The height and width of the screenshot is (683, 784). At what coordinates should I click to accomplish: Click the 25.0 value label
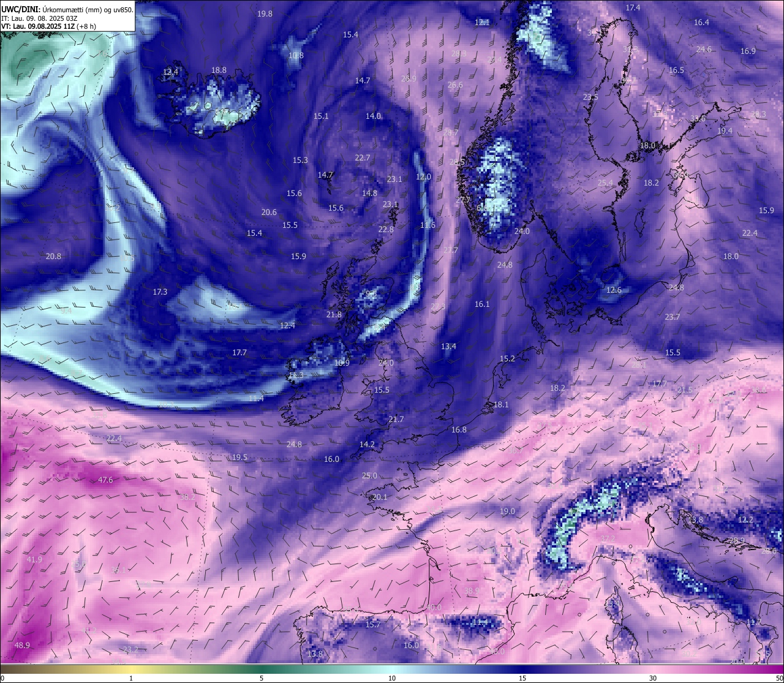click(369, 475)
